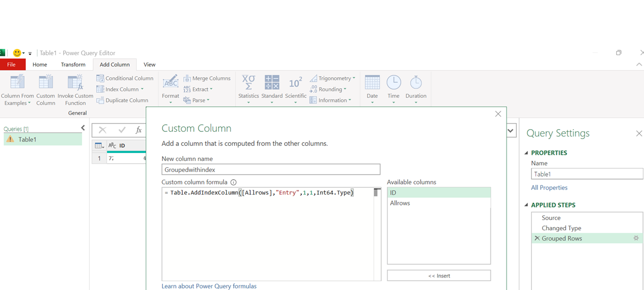Open Standard number operations

[272, 90]
